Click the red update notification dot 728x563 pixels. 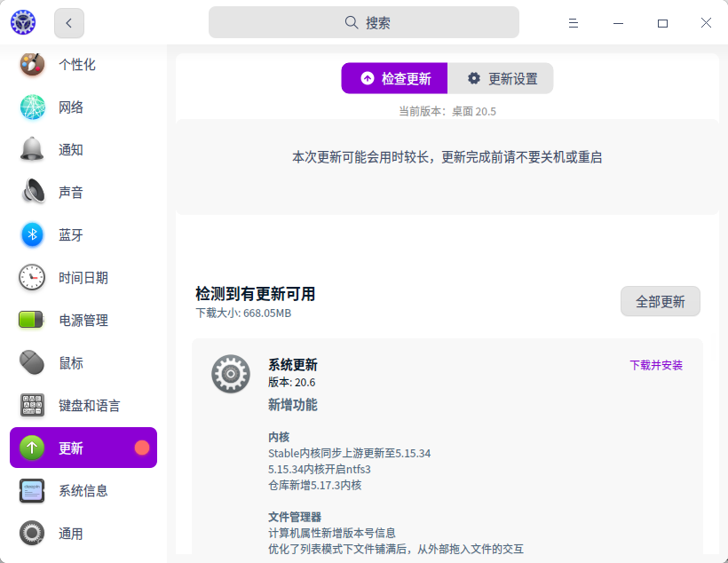(x=142, y=448)
